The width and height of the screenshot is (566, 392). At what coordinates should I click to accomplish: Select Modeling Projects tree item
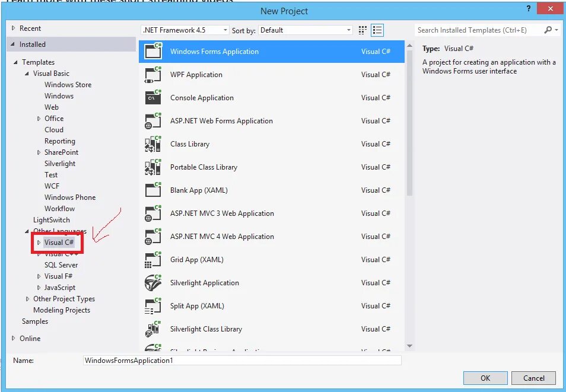(62, 310)
